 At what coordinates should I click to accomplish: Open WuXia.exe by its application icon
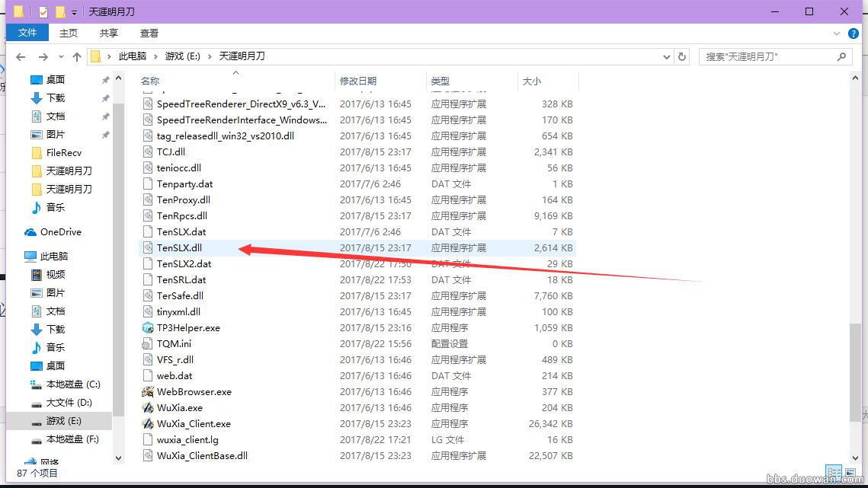coord(149,407)
